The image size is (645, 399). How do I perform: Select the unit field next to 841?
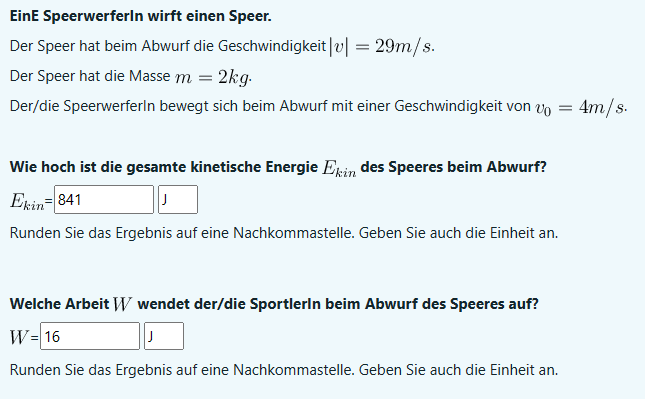(178, 200)
